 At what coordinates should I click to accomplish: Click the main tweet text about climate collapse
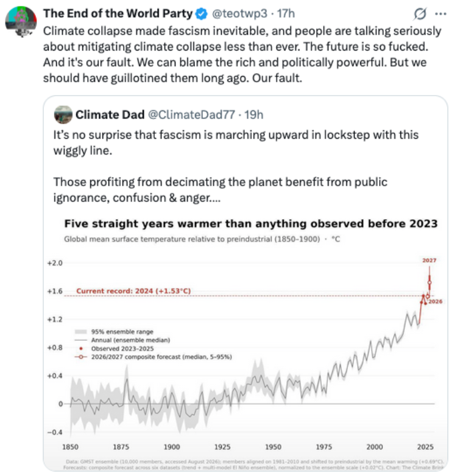tap(242, 54)
